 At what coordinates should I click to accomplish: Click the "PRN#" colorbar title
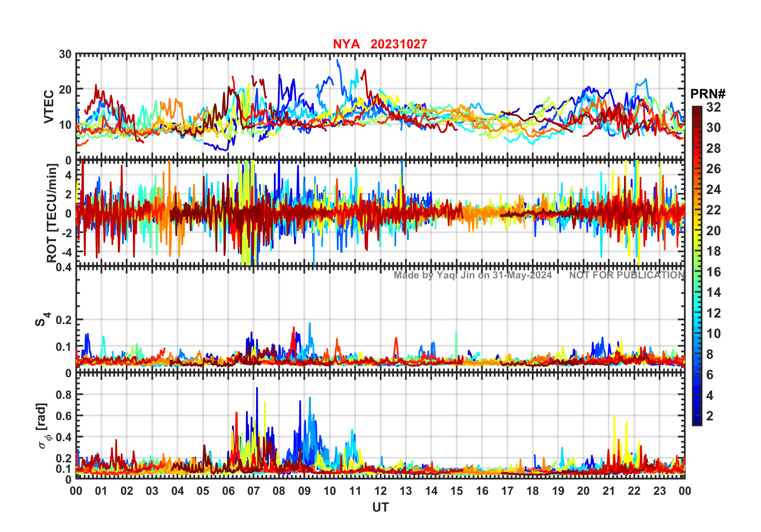click(x=708, y=94)
